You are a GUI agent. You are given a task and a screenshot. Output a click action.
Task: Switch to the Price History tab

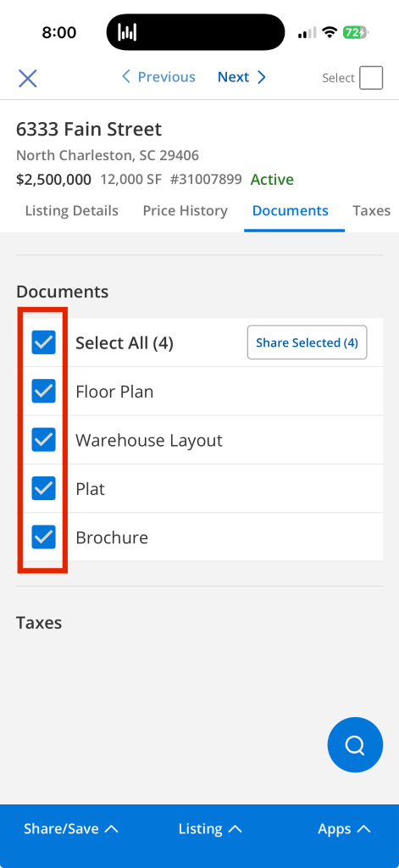point(185,211)
